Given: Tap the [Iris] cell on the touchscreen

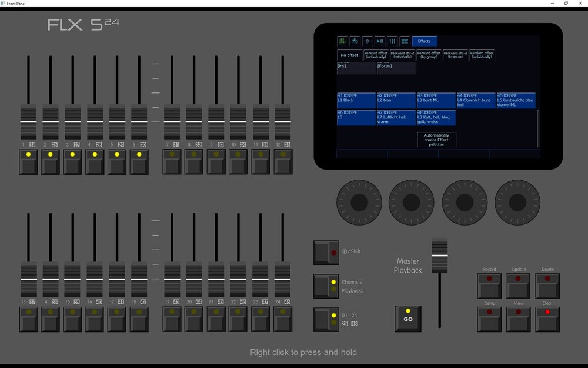Looking at the screenshot, I should (357, 68).
